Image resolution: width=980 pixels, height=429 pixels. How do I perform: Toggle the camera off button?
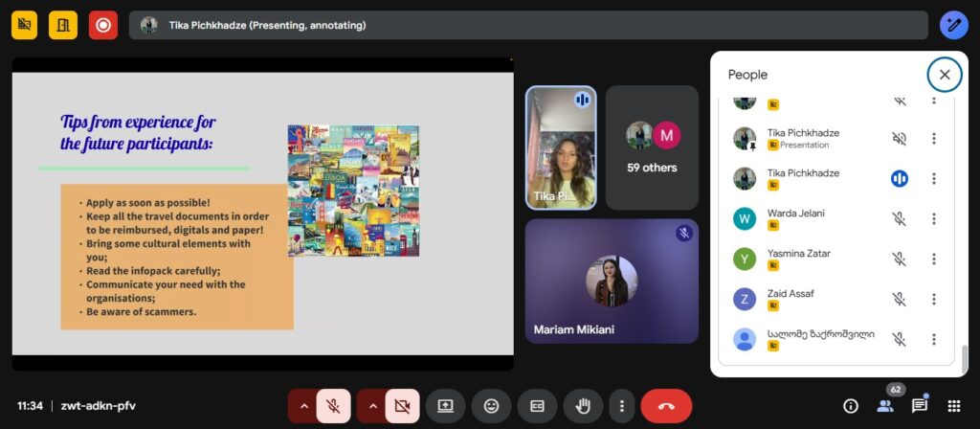click(403, 406)
